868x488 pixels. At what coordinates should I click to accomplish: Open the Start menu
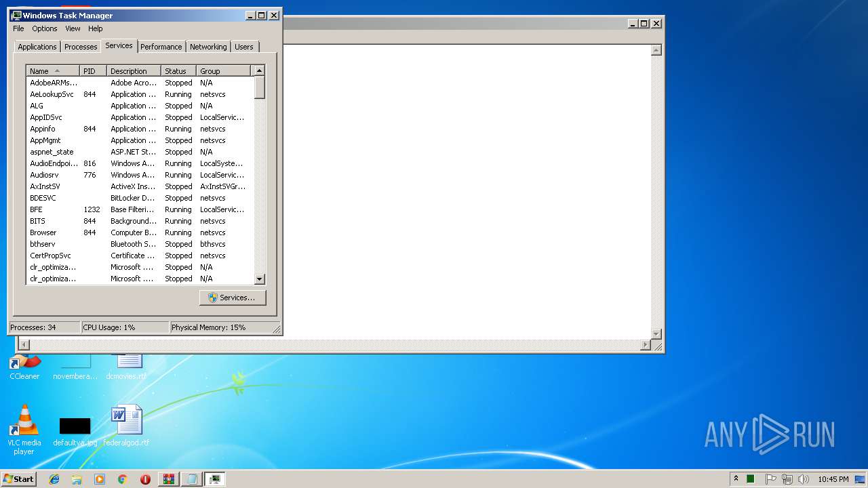click(19, 479)
